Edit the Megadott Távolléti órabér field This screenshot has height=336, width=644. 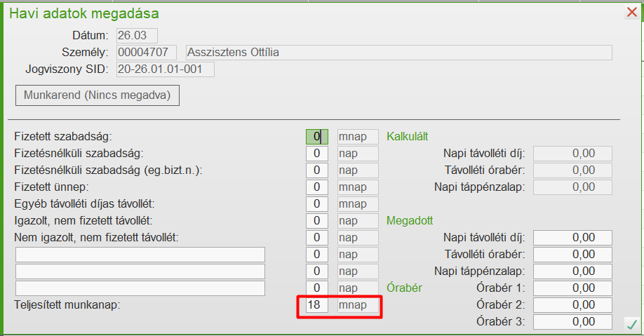[572, 255]
